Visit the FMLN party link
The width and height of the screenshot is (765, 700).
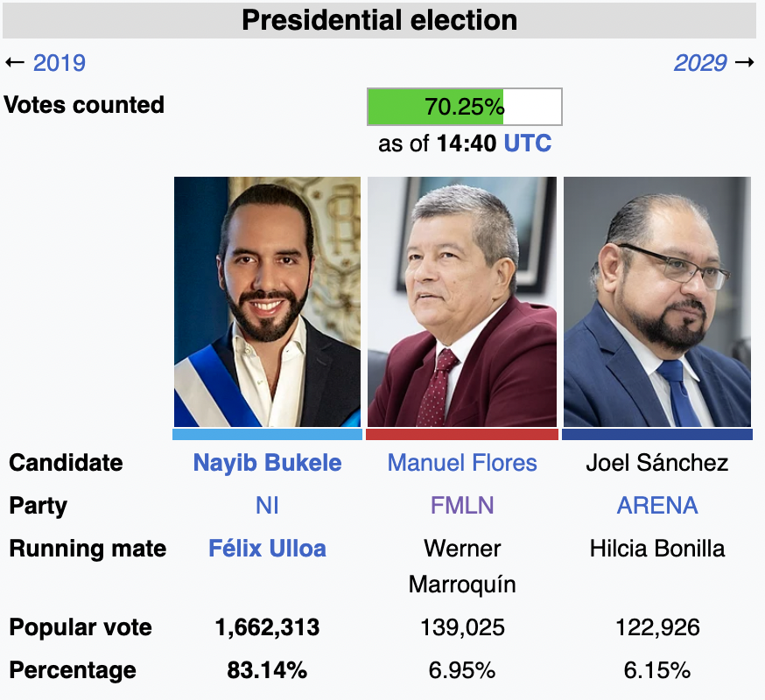462,506
